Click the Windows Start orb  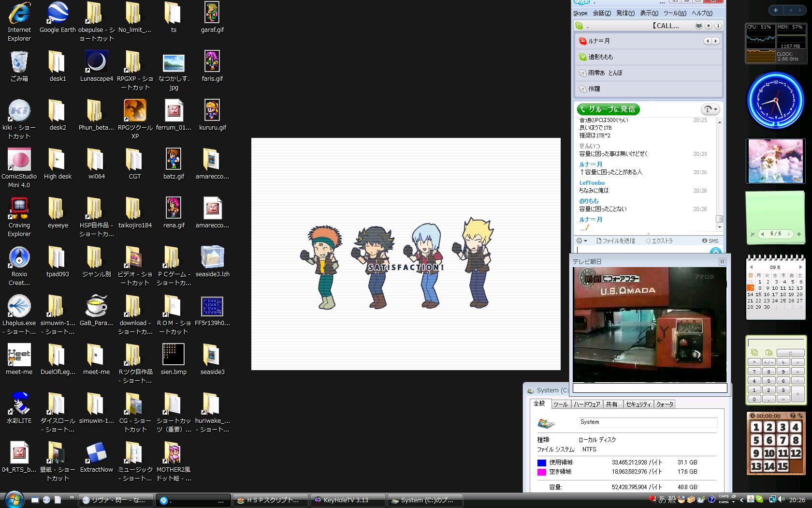click(13, 499)
